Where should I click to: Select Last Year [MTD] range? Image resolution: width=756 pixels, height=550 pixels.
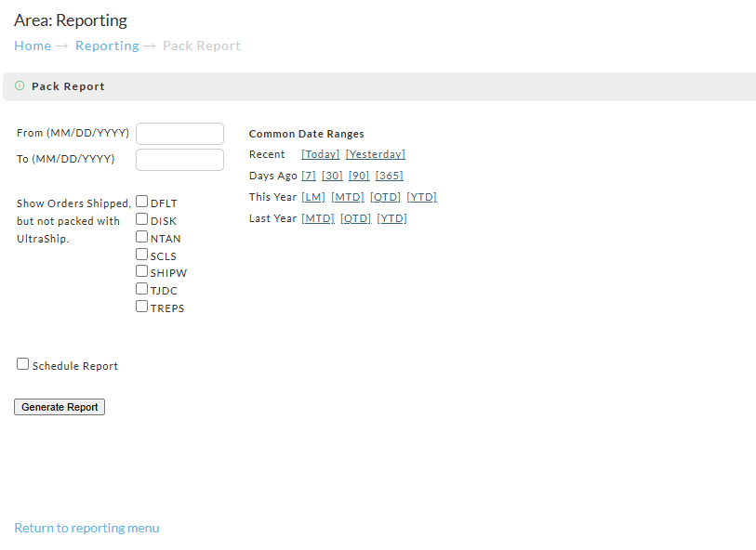pos(318,218)
